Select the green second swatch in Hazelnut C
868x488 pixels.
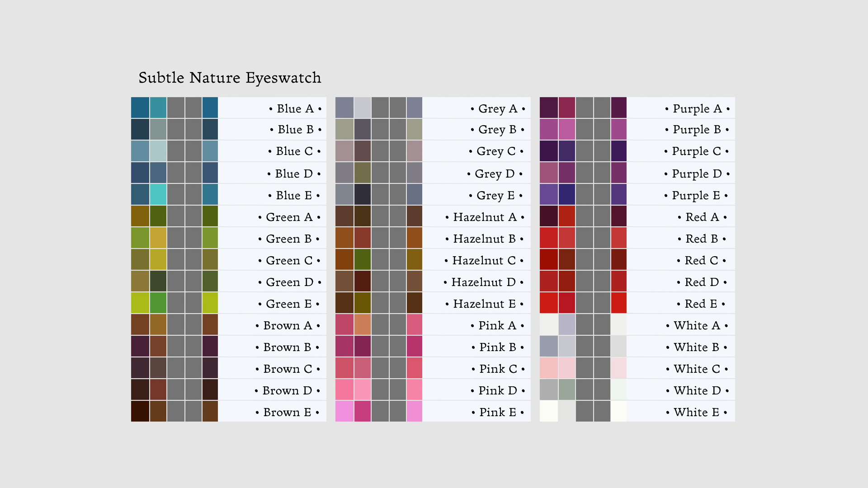click(x=362, y=259)
